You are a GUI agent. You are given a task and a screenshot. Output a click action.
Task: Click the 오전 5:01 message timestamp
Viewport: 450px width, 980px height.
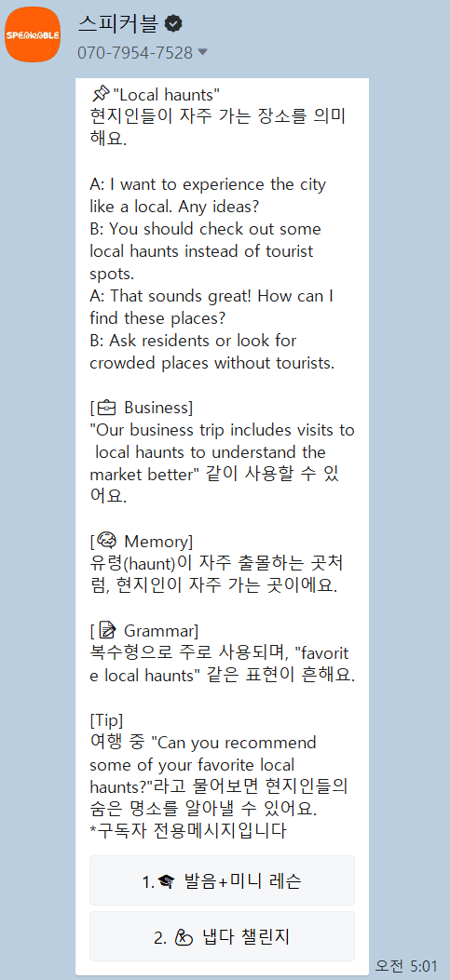click(406, 966)
